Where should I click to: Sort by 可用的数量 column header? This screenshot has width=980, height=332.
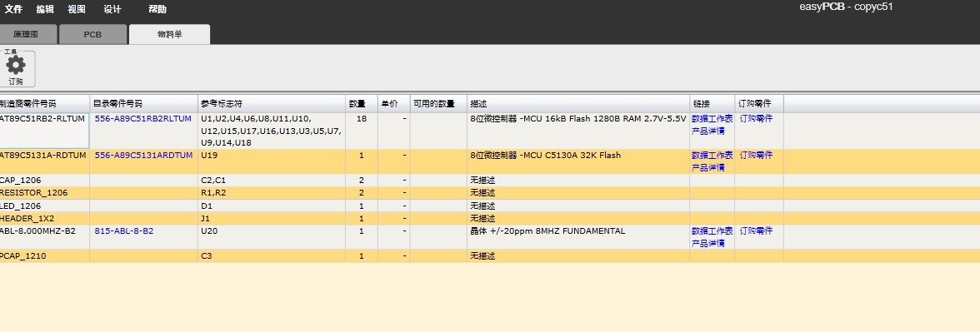tap(438, 103)
